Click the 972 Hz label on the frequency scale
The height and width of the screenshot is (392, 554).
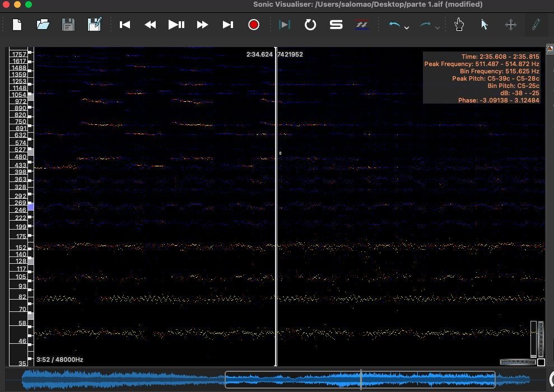21,101
